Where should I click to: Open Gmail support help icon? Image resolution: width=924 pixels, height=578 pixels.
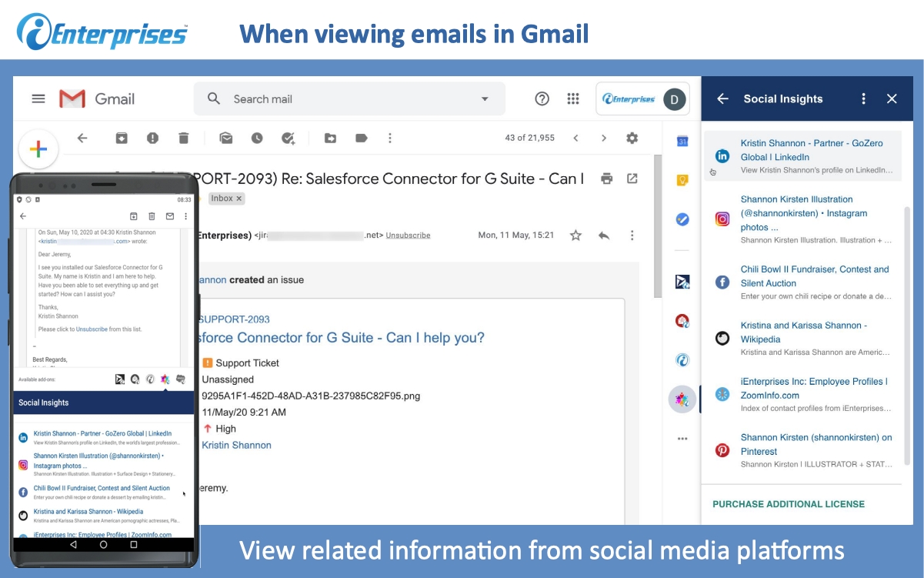point(542,99)
